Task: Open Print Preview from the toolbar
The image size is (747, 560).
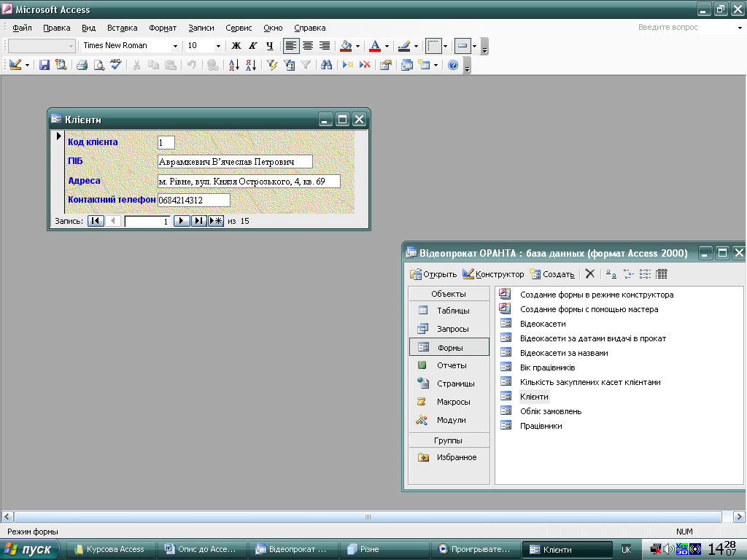Action: point(98,65)
